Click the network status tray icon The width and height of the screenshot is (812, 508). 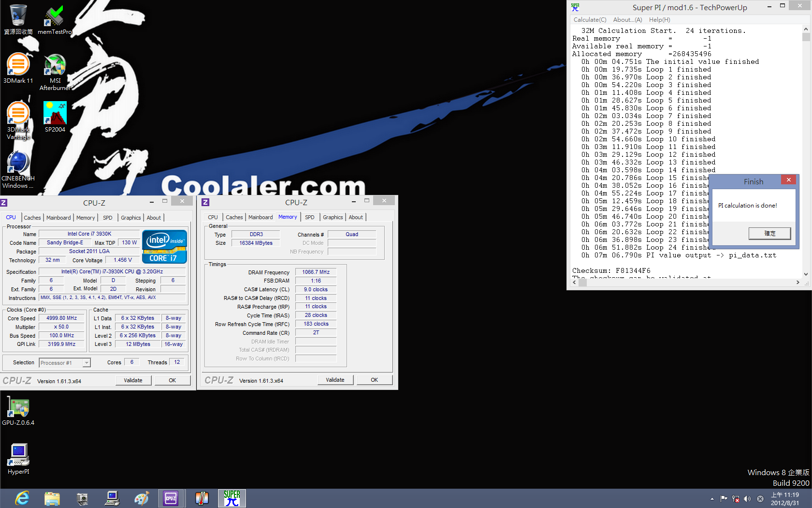tap(736, 499)
